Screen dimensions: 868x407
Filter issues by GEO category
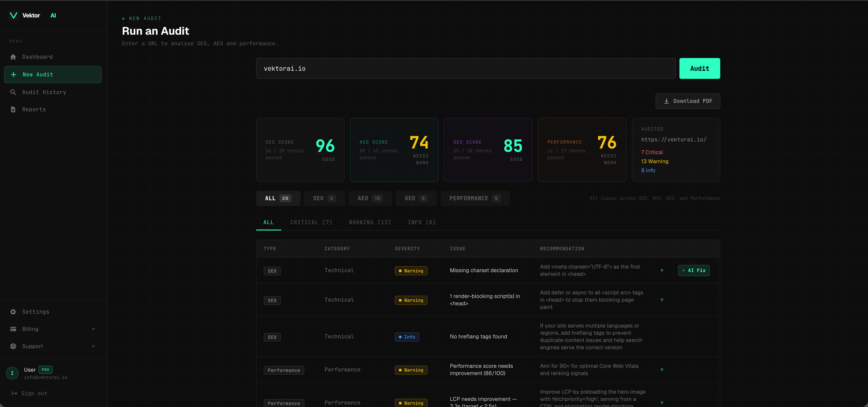click(x=416, y=198)
